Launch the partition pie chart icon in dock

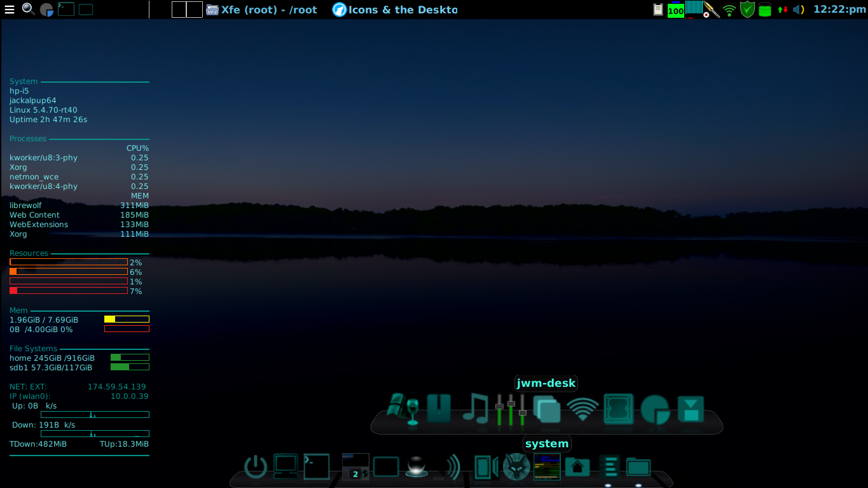(x=654, y=410)
